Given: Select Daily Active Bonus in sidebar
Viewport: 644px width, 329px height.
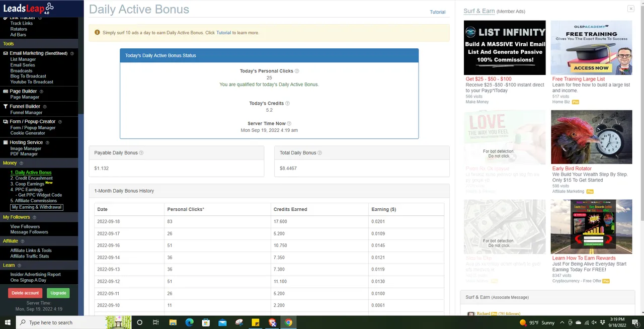Looking at the screenshot, I should pos(31,173).
